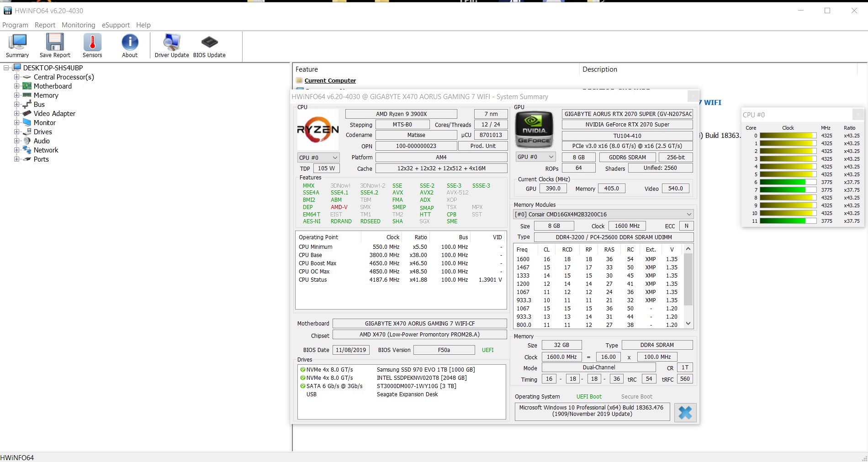This screenshot has width=868, height=462.
Task: Open the Program menu
Action: click(x=15, y=25)
